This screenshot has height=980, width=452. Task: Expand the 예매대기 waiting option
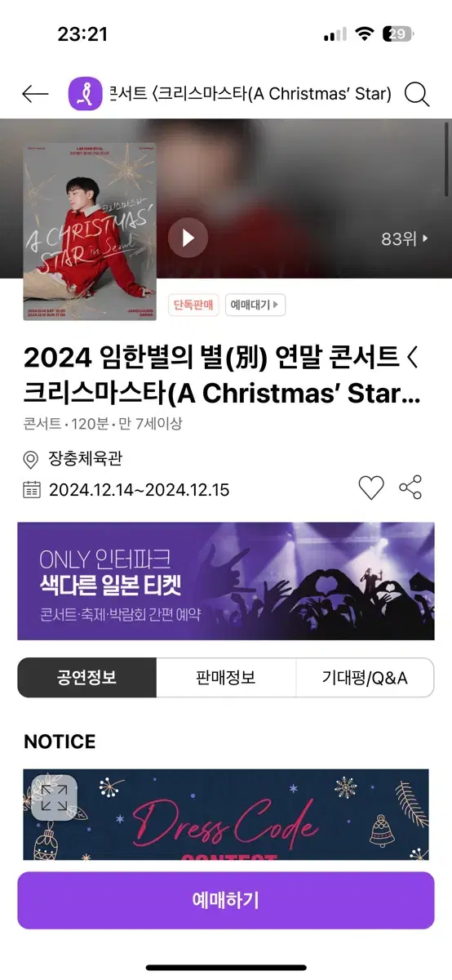pos(255,305)
